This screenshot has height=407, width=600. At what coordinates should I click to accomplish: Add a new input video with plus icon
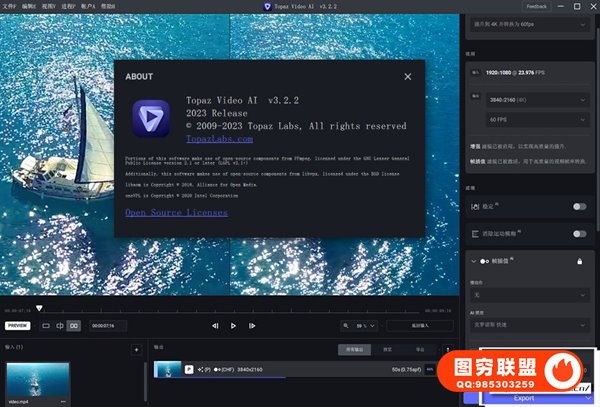coord(136,350)
